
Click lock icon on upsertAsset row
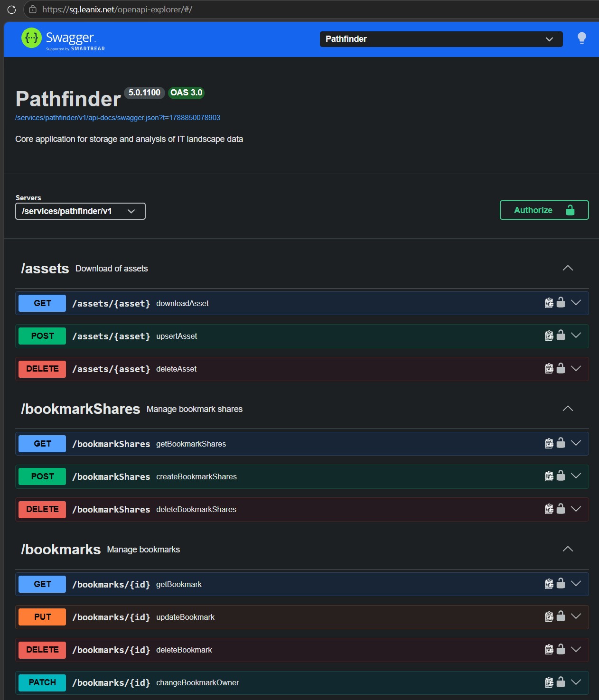(x=561, y=335)
